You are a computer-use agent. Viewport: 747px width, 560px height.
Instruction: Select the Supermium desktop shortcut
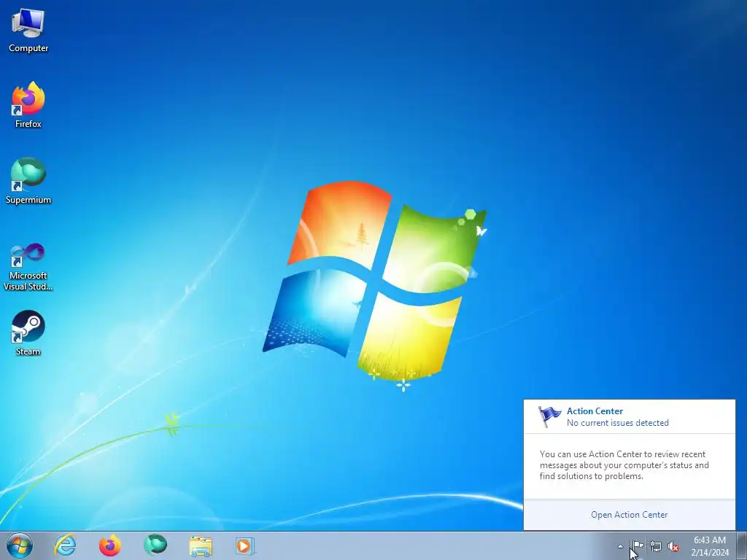(28, 181)
